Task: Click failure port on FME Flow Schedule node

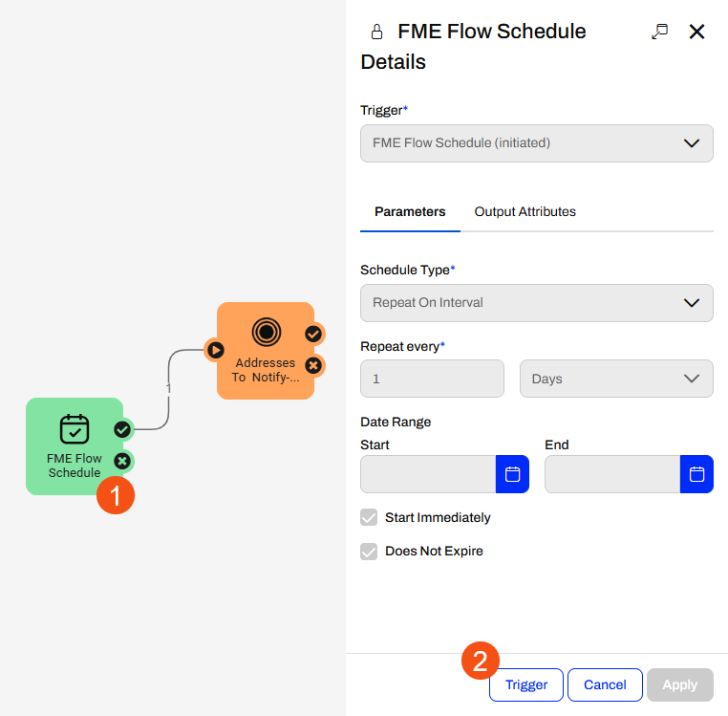Action: tap(122, 461)
